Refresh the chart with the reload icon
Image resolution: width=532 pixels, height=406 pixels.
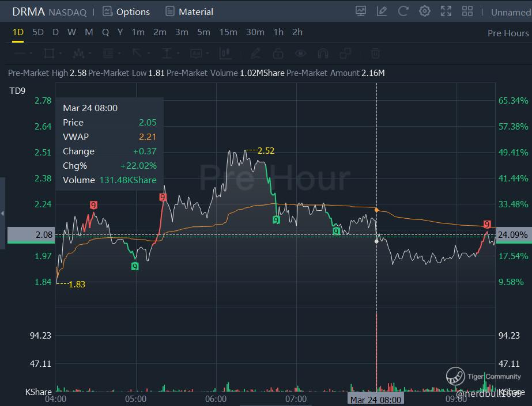(403, 12)
